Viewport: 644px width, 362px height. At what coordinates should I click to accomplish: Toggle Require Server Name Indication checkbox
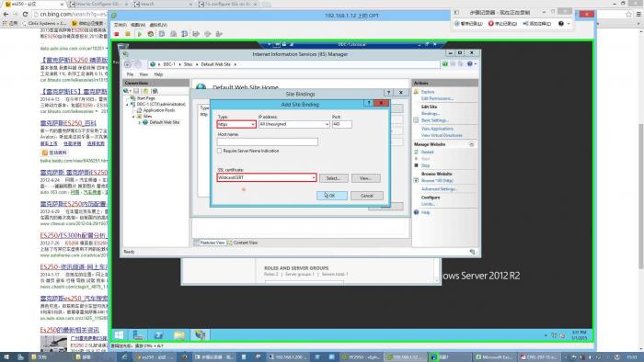point(219,151)
